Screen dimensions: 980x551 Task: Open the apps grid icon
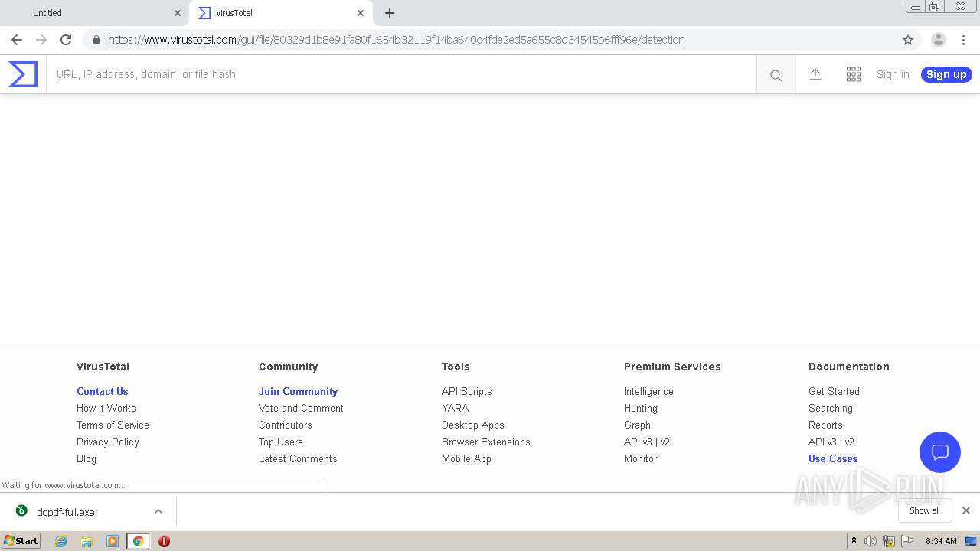[854, 74]
